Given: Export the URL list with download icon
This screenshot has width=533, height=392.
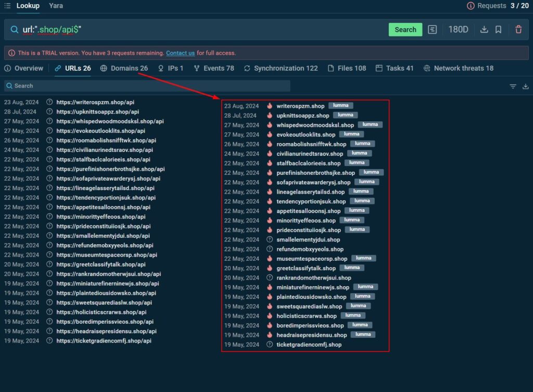Looking at the screenshot, I should [x=526, y=86].
